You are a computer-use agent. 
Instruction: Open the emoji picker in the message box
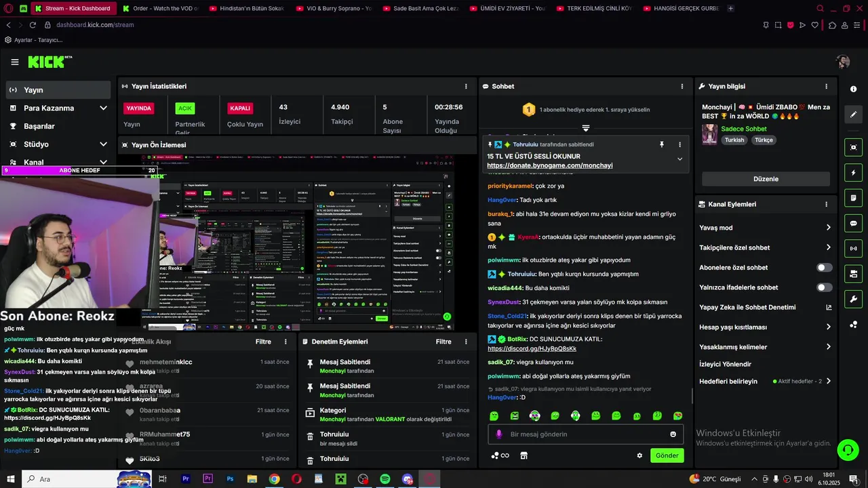[673, 434]
